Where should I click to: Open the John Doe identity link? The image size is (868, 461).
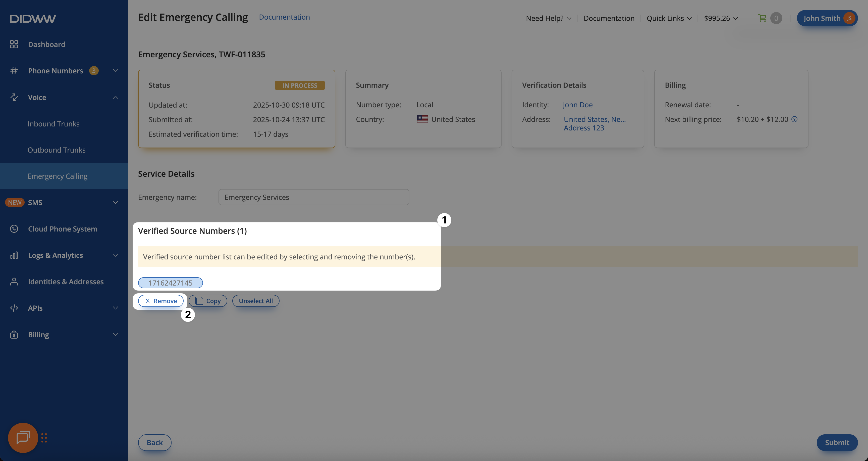577,105
